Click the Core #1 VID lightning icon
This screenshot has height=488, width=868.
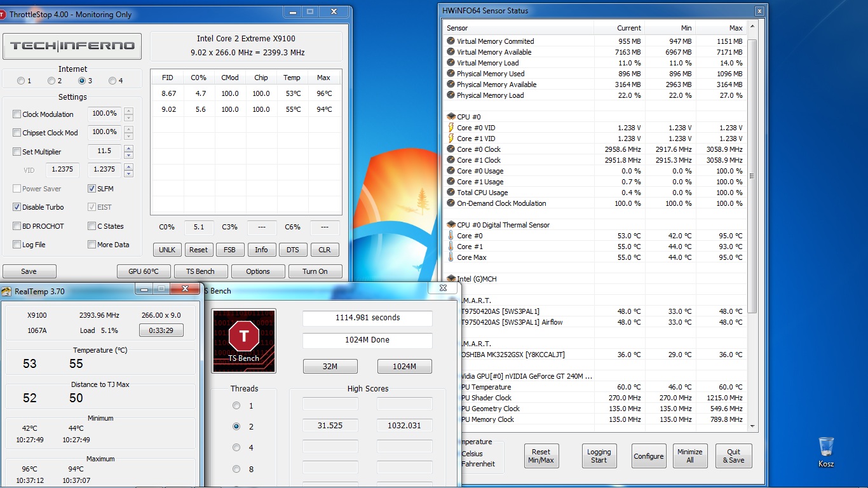(451, 139)
